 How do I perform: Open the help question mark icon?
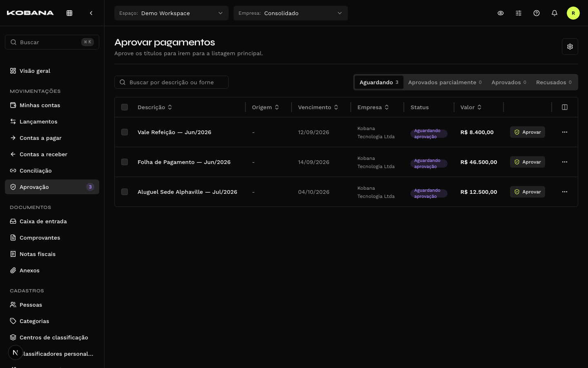pyautogui.click(x=537, y=13)
